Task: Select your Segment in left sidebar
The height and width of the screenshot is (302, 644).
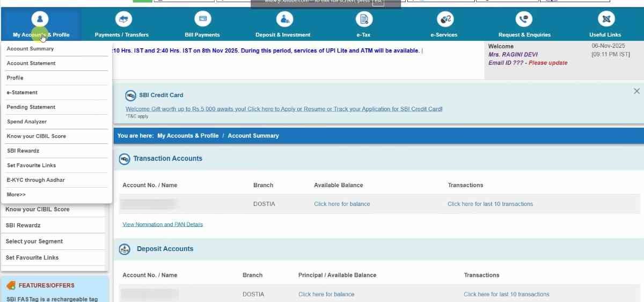Action: (34, 241)
